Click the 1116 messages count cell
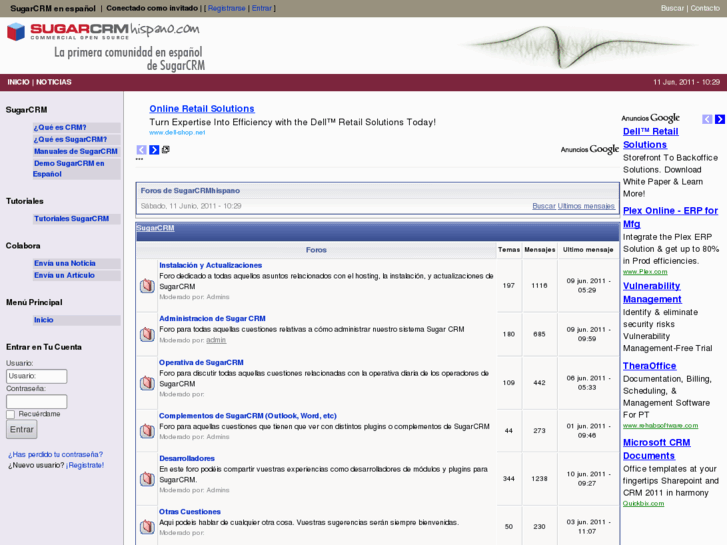727x545 pixels. tap(539, 286)
